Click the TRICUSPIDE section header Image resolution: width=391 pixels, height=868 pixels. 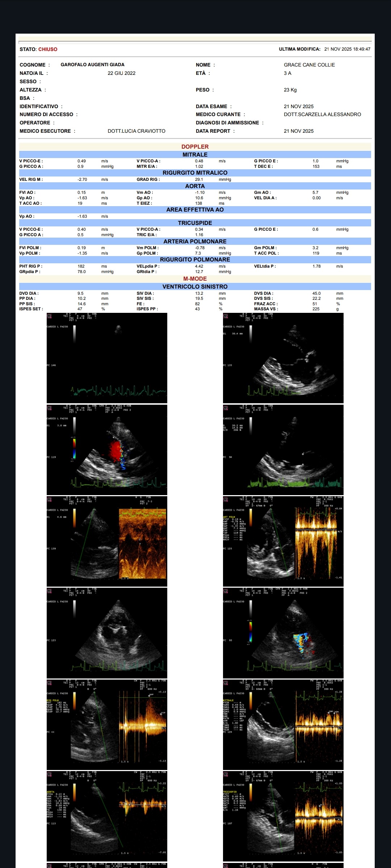click(195, 223)
